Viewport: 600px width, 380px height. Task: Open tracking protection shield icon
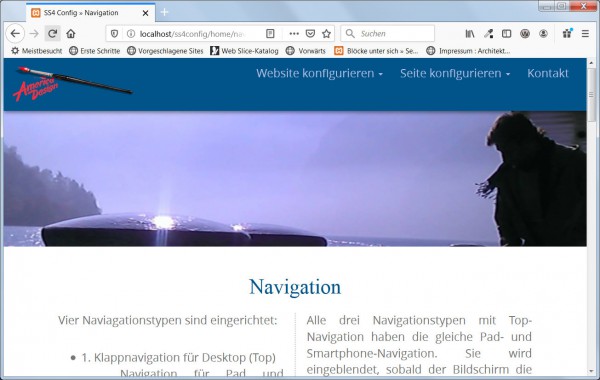[114, 34]
